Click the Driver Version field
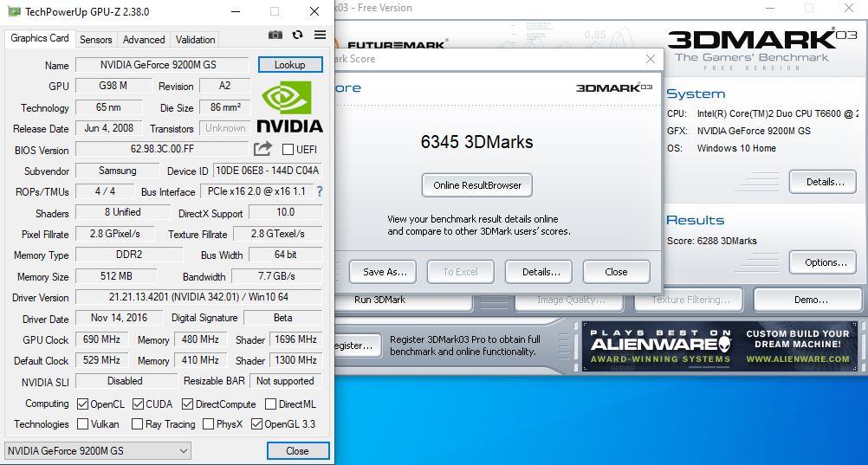The image size is (868, 465). (198, 297)
